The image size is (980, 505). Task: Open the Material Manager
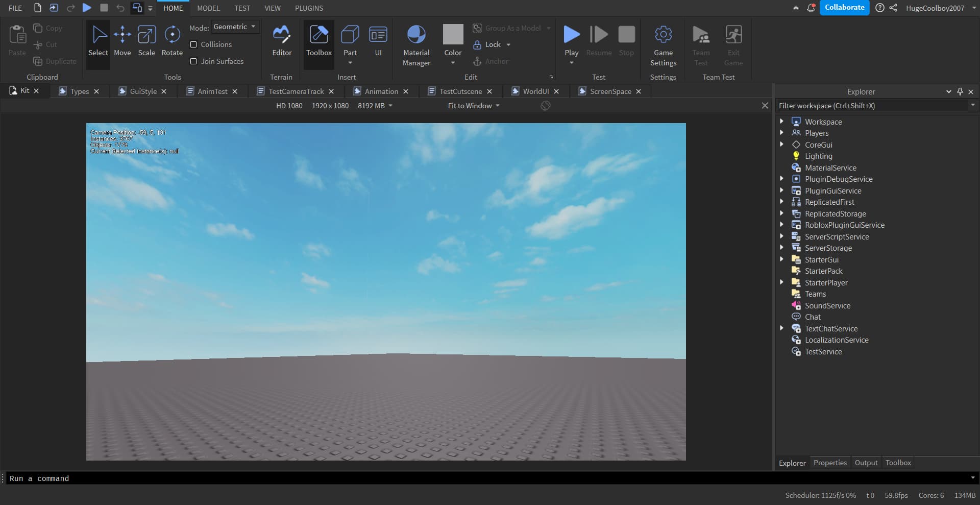click(x=416, y=43)
